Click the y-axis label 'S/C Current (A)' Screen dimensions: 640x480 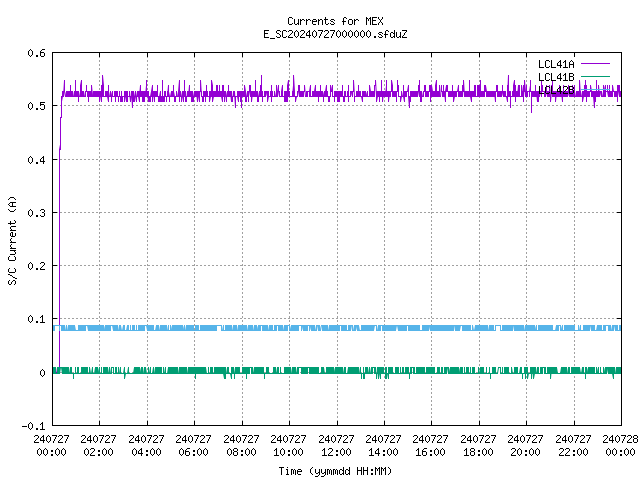[x=12, y=241]
